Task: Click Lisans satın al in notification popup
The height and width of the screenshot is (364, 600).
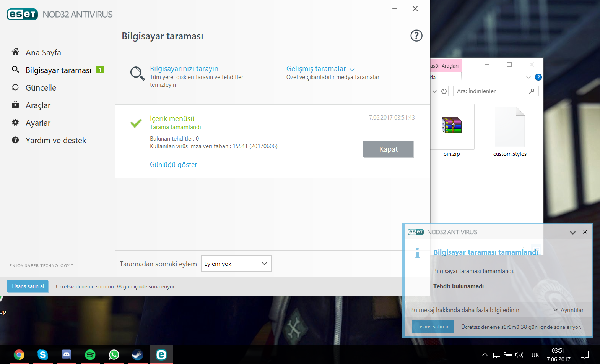Action: click(433, 327)
